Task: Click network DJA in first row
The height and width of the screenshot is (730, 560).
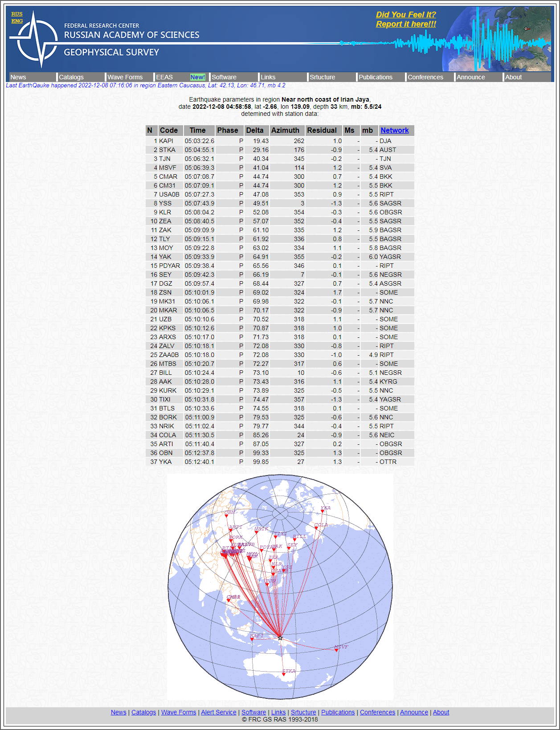Action: point(385,141)
